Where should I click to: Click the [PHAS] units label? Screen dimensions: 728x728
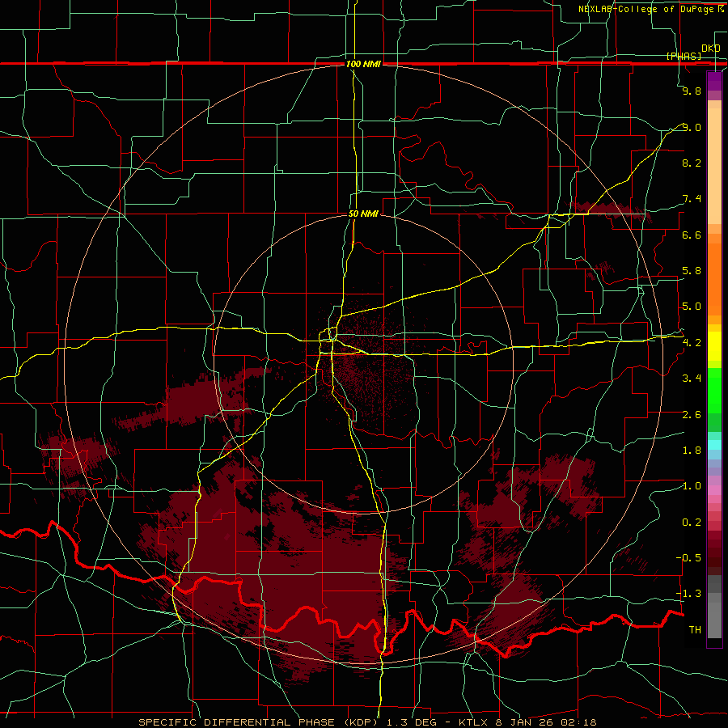pos(684,56)
